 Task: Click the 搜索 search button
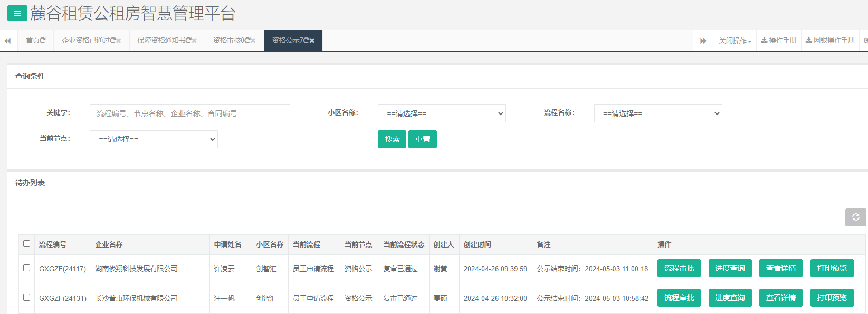[x=392, y=139]
